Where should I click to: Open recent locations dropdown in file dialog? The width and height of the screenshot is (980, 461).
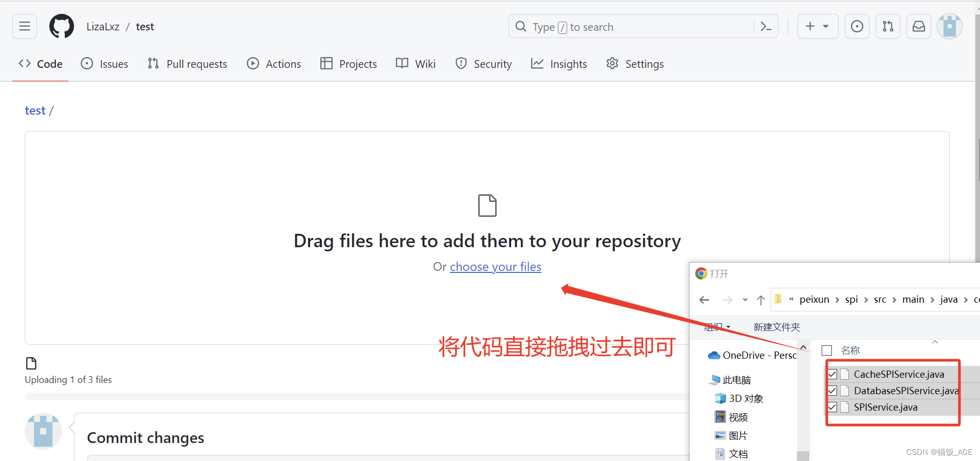[745, 300]
